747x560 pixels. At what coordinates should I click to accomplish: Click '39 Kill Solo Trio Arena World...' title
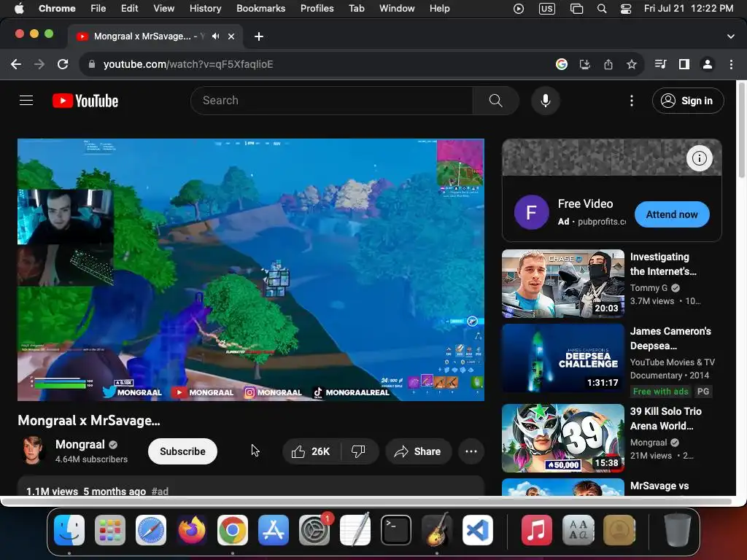(x=665, y=419)
